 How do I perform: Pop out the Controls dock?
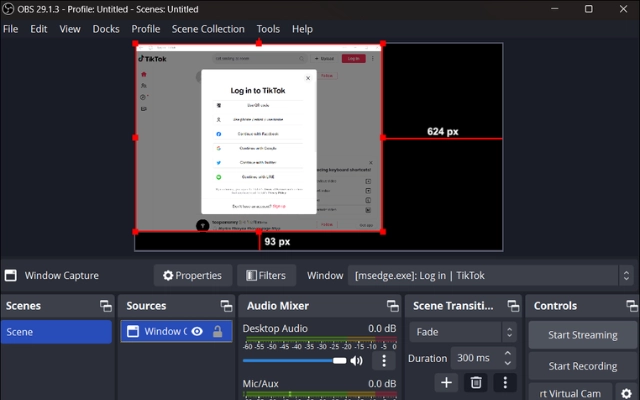point(631,306)
